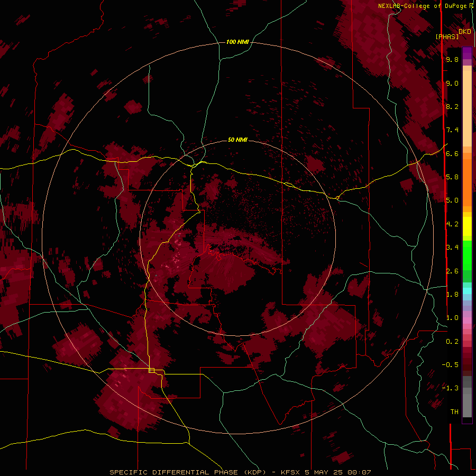Click the 6.6 scale value
Screen dimensions: 476x476
(x=452, y=153)
